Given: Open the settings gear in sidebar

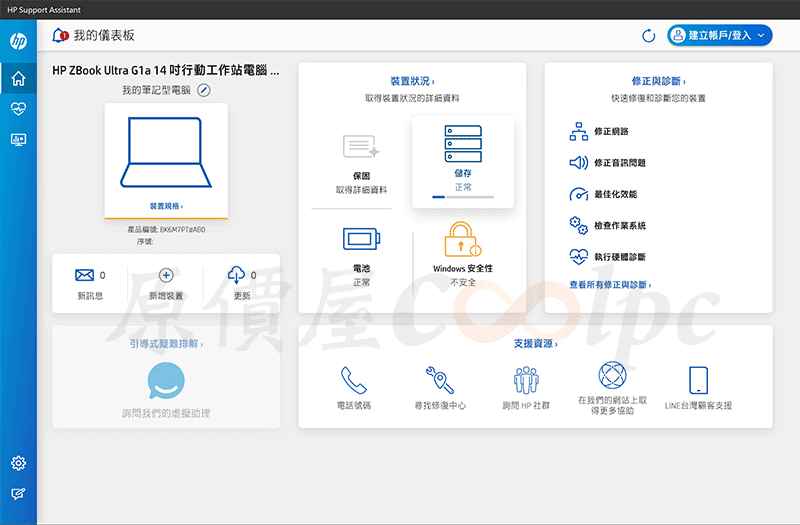Looking at the screenshot, I should pyautogui.click(x=18, y=463).
